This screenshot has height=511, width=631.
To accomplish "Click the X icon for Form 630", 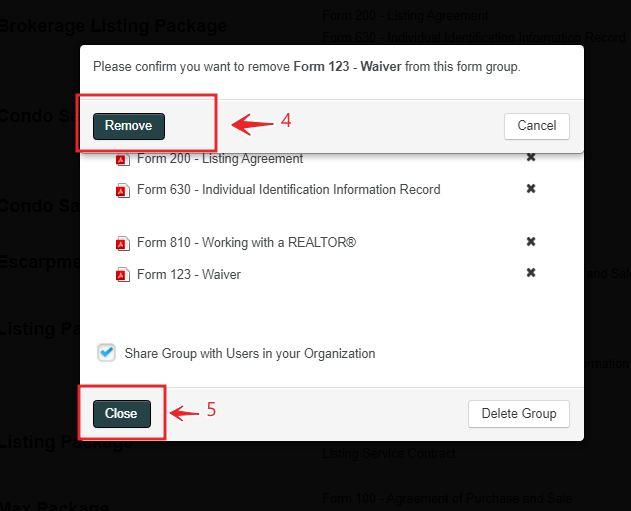I will click(x=531, y=189).
